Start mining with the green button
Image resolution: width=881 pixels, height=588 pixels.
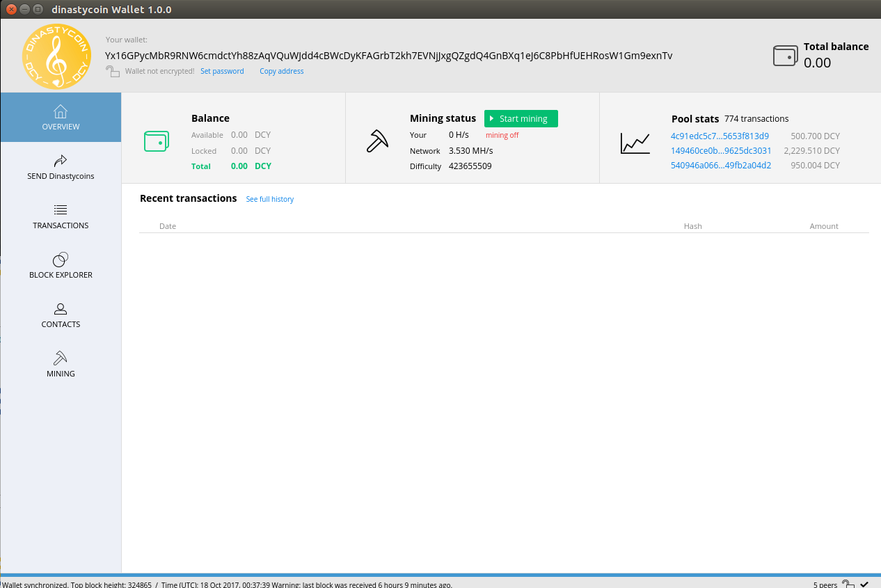coord(521,119)
